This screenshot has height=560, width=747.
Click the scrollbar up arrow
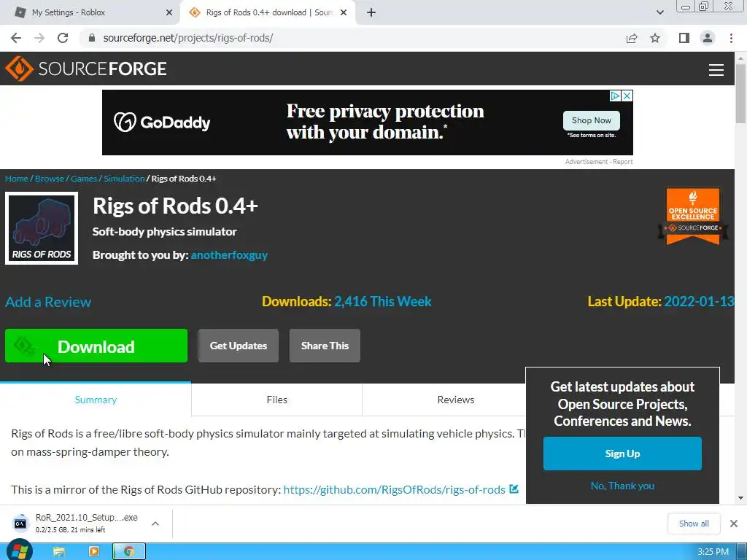pyautogui.click(x=740, y=58)
